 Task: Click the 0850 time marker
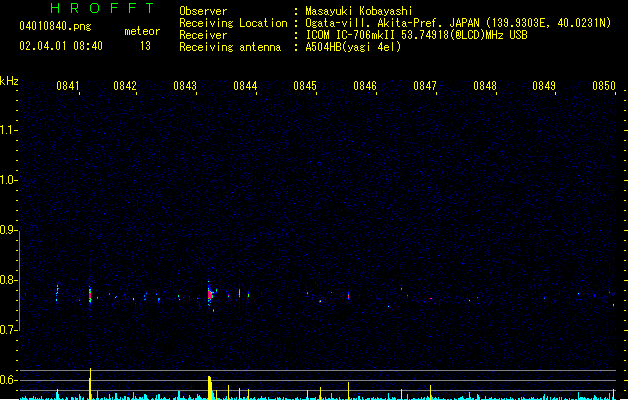tap(604, 86)
